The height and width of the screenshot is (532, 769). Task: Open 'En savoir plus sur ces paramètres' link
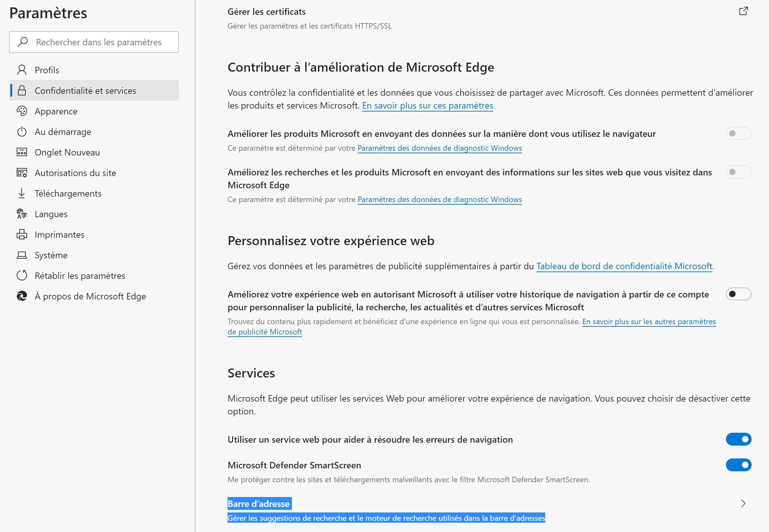click(428, 106)
